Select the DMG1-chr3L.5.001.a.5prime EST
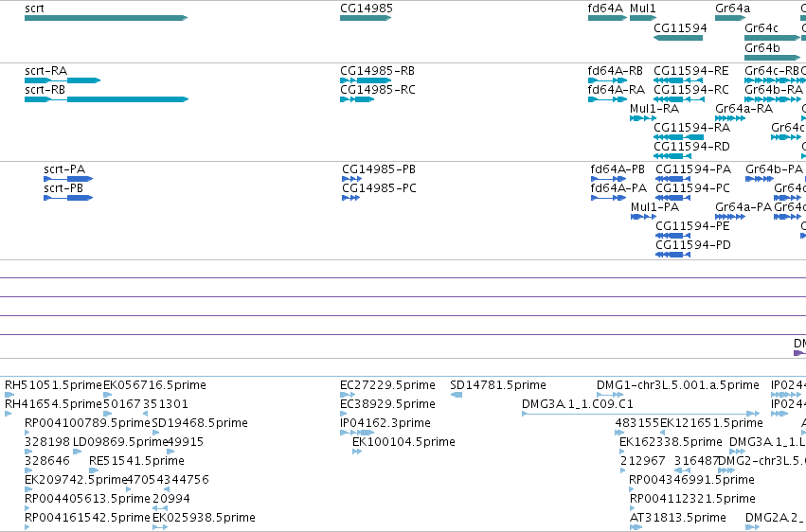 [x=610, y=395]
